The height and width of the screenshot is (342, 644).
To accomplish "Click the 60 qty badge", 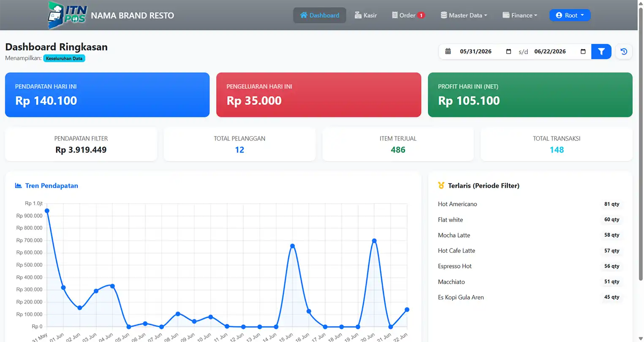I will tap(611, 219).
